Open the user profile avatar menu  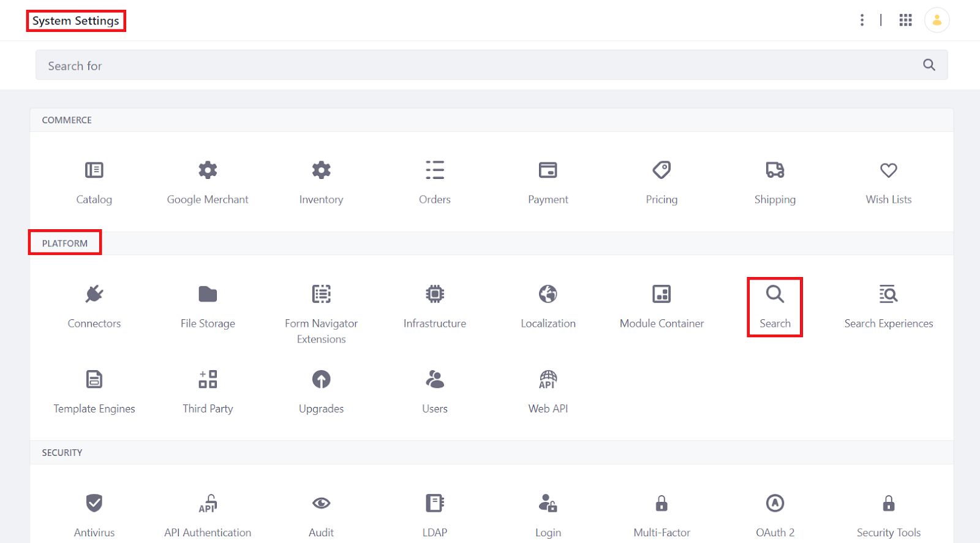click(x=937, y=20)
